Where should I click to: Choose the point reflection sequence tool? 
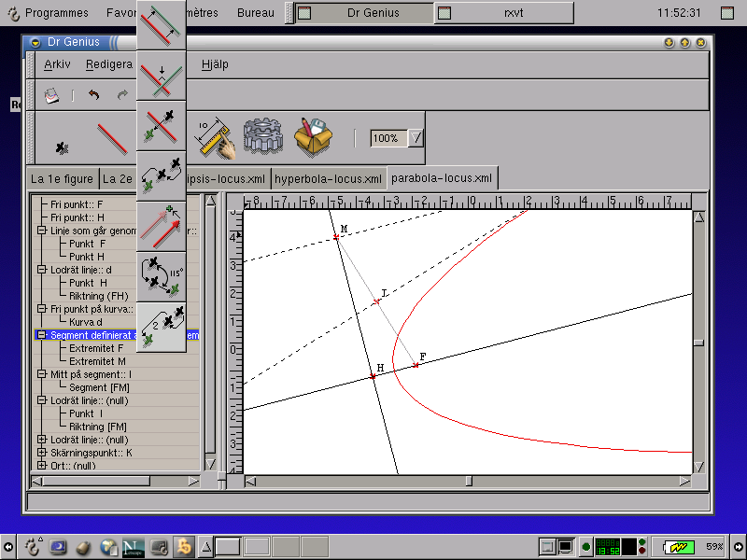161,176
